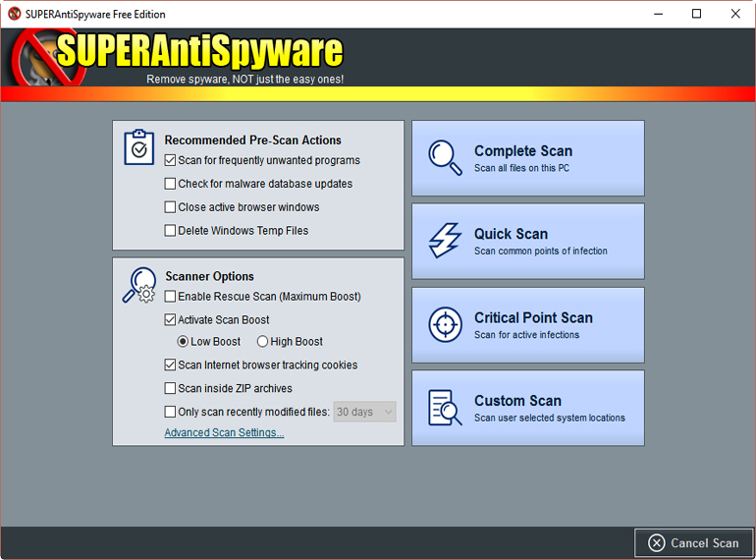Select the Low Boost radio button

tap(183, 342)
